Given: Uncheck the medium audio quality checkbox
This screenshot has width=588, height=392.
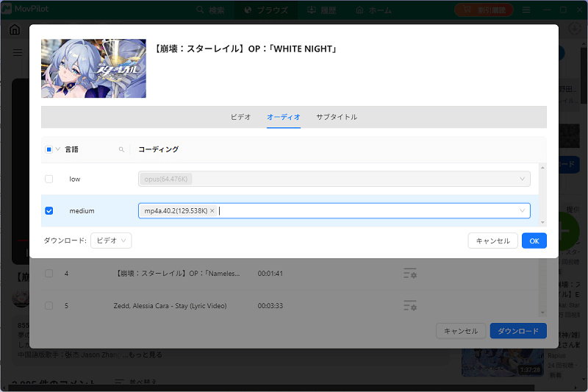Looking at the screenshot, I should coord(49,211).
